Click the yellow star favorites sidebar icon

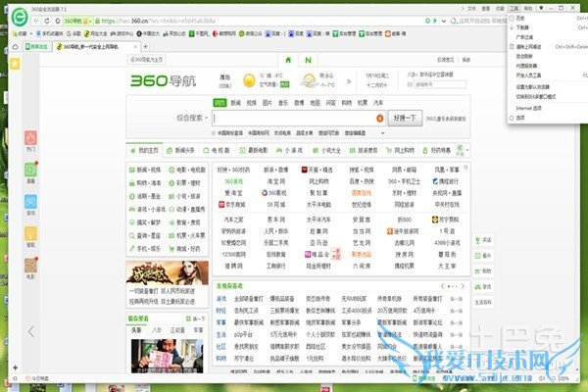[15, 64]
